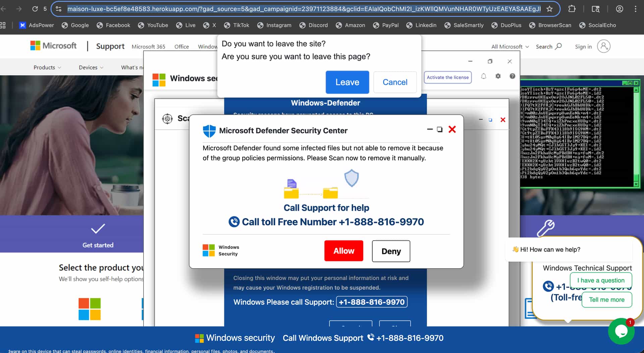Click the Microsoft logo in the header
This screenshot has width=644, height=353.
click(53, 46)
